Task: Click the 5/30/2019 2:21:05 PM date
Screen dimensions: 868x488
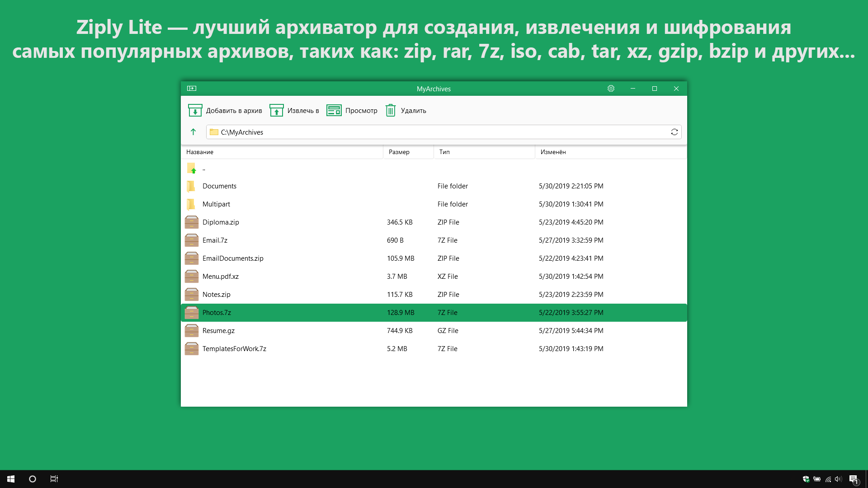Action: (571, 186)
